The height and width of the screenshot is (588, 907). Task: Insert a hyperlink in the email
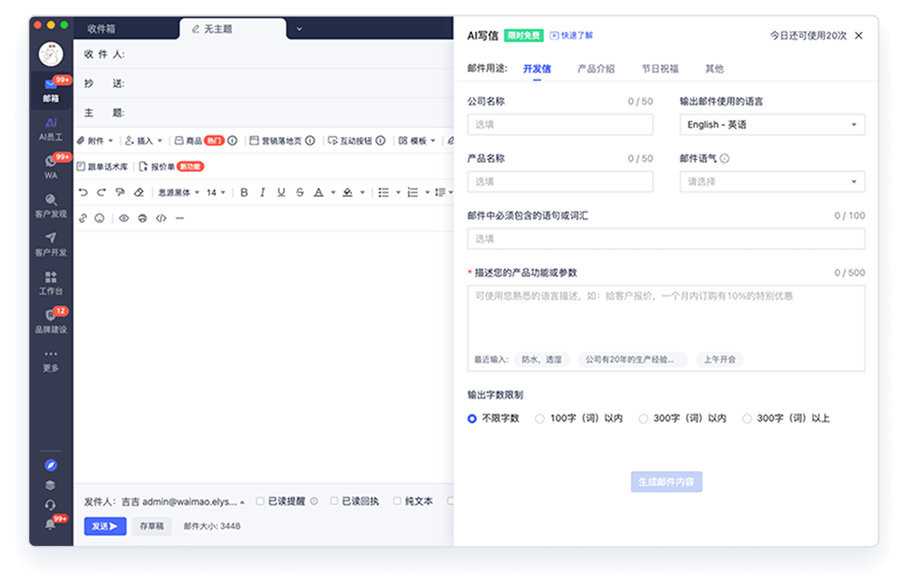point(84,218)
